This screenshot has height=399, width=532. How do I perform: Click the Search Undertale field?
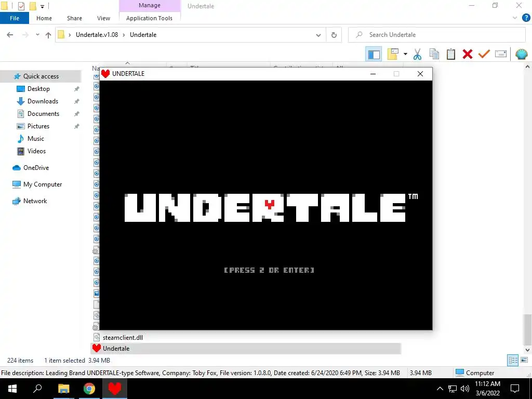point(436,35)
